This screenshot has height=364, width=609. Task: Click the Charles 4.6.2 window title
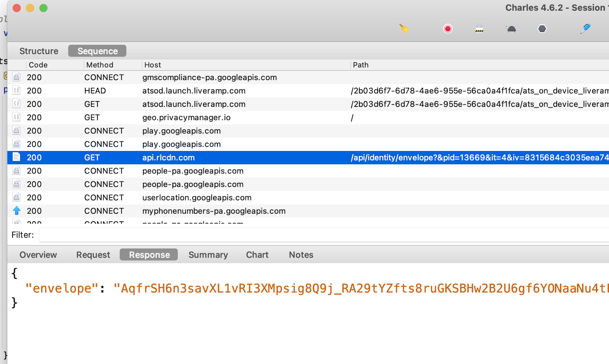tap(557, 8)
